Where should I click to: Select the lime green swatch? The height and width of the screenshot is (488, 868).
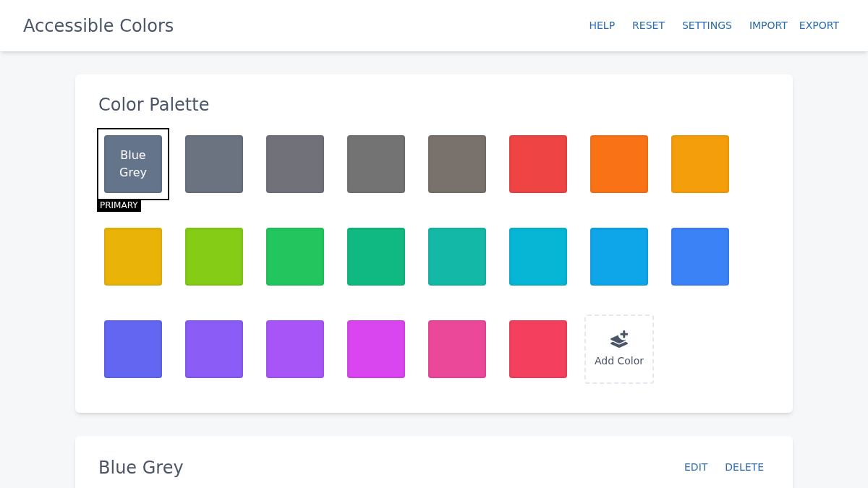214,257
